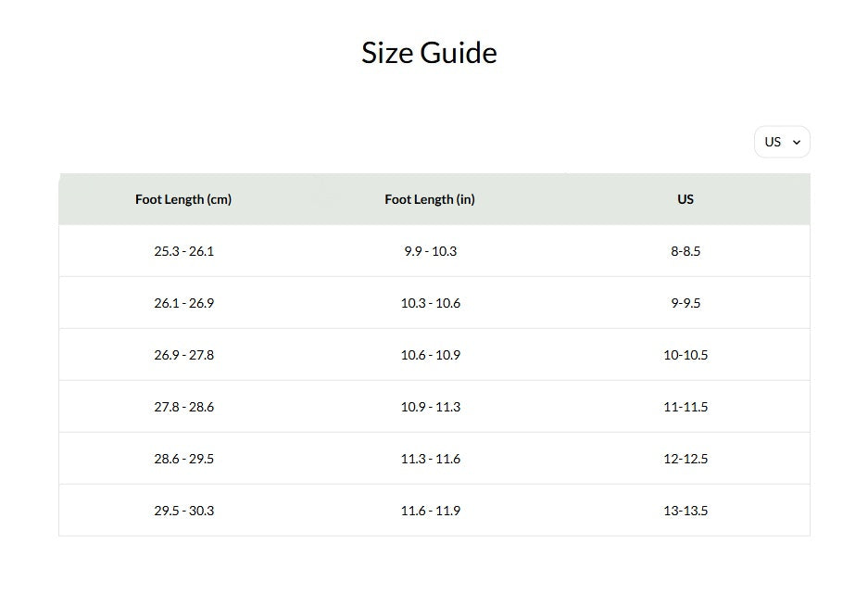
Task: Click the 11-11.5 size entry
Action: (685, 406)
